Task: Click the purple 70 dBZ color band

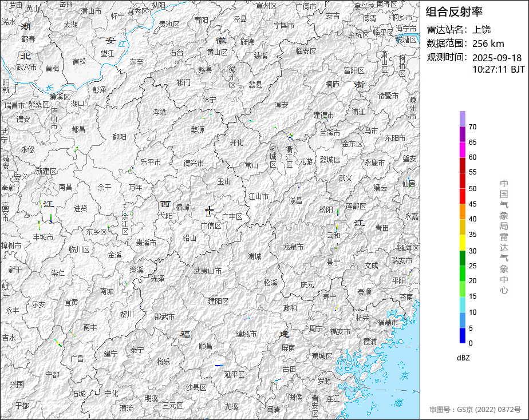Action: (462, 119)
